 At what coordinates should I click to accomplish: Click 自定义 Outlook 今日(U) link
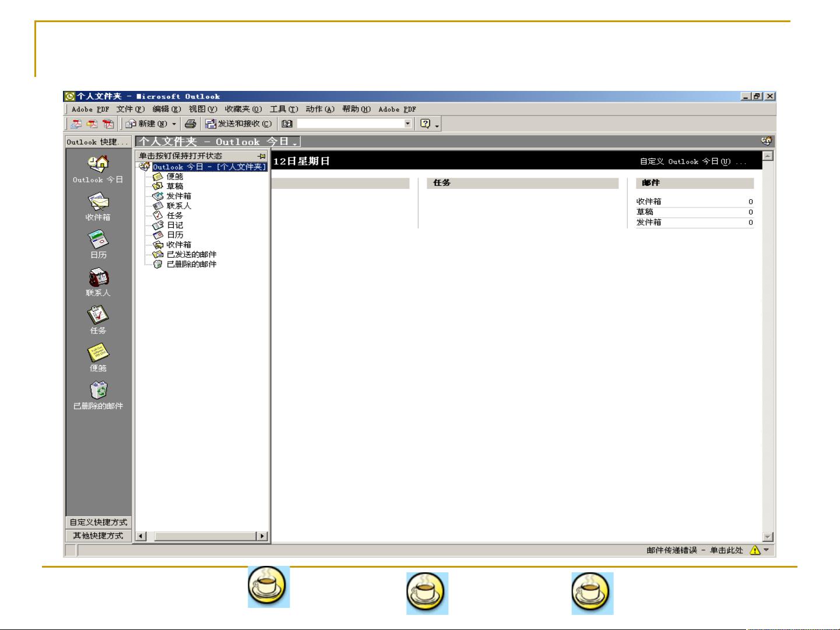click(693, 161)
